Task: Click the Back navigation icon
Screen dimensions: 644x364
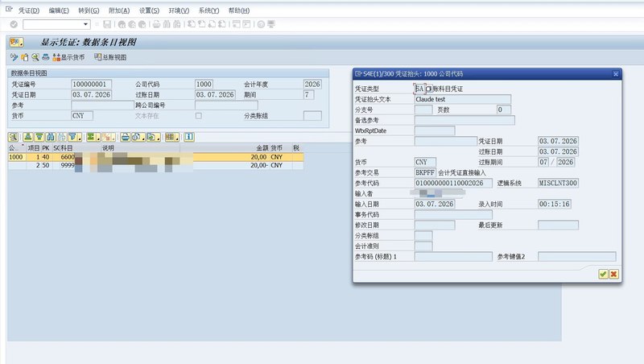Action: (122, 25)
